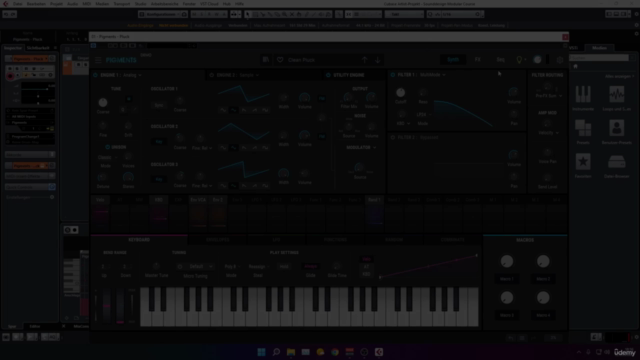Switch to FX tab in Pigments
640x360 pixels.
pyautogui.click(x=478, y=60)
